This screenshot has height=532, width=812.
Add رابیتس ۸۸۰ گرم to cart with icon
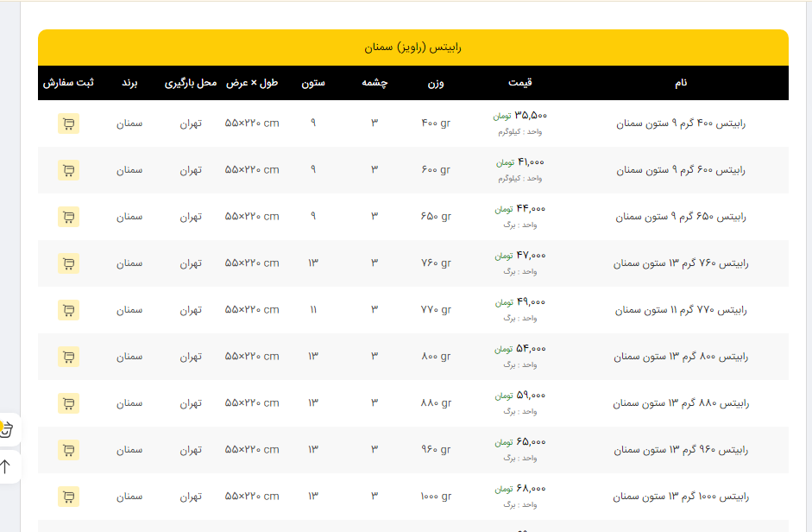click(x=68, y=403)
